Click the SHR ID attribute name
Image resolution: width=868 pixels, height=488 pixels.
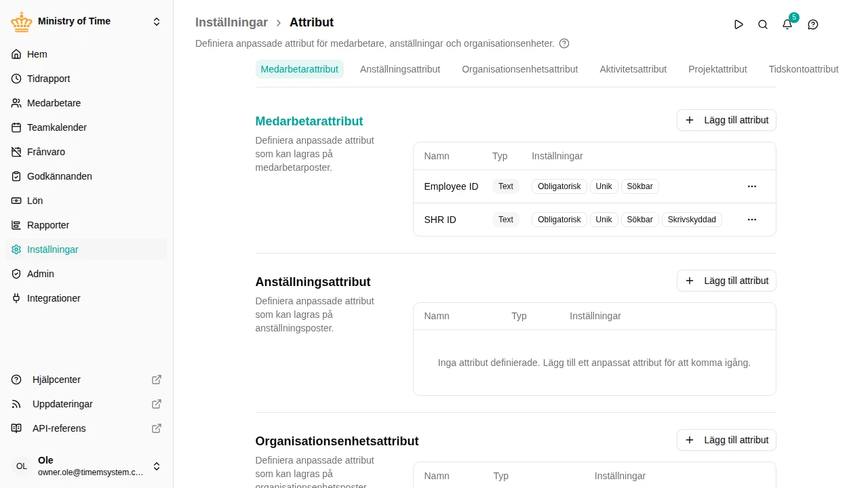pos(440,220)
